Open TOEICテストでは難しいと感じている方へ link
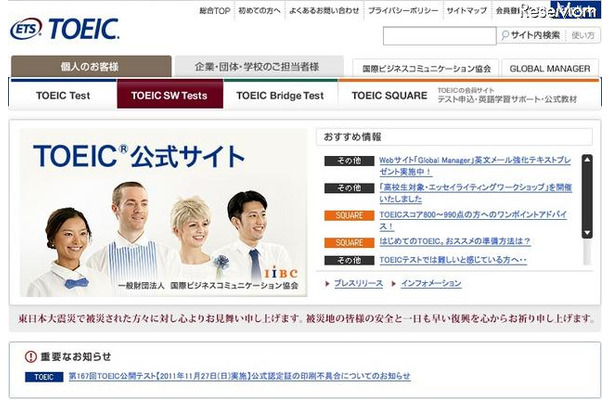The height and width of the screenshot is (400, 610). click(453, 260)
